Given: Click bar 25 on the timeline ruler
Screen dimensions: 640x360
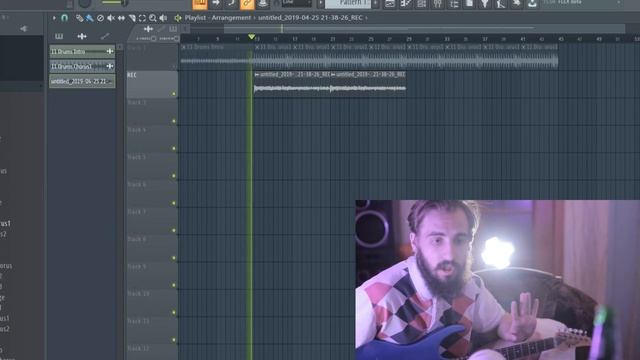Looking at the screenshot, I should [371, 39].
